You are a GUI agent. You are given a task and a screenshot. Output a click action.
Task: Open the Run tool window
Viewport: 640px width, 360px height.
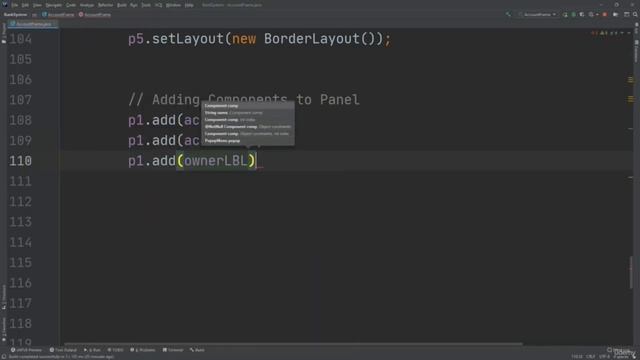point(92,350)
